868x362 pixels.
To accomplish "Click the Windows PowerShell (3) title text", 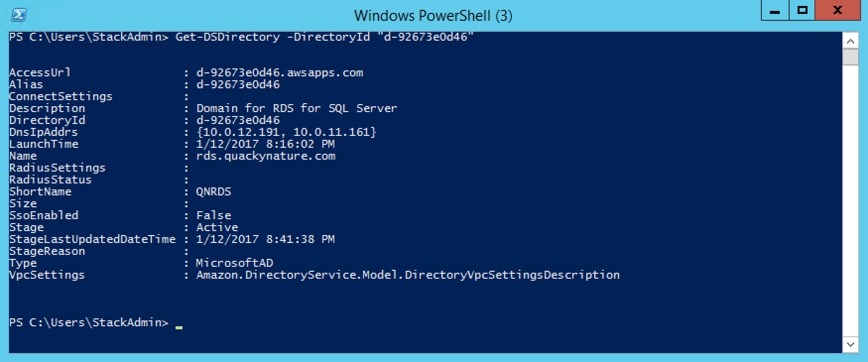I will point(433,15).
